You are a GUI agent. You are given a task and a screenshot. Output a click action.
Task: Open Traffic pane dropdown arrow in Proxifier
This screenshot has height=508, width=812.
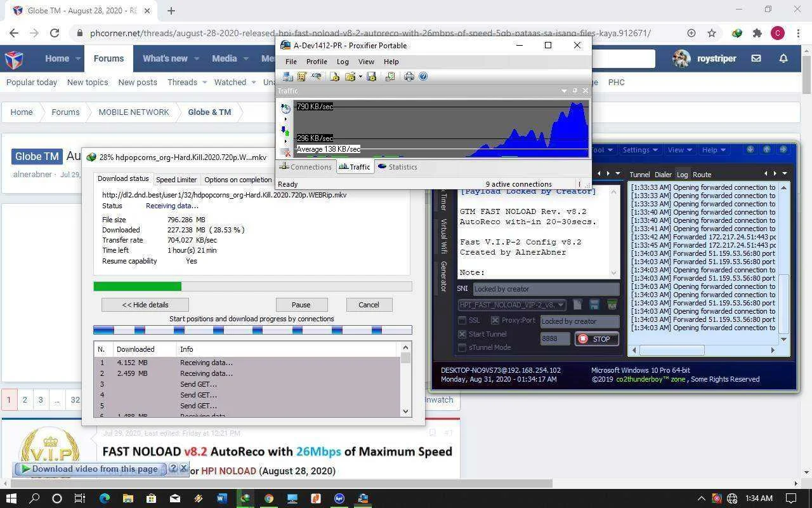point(564,91)
